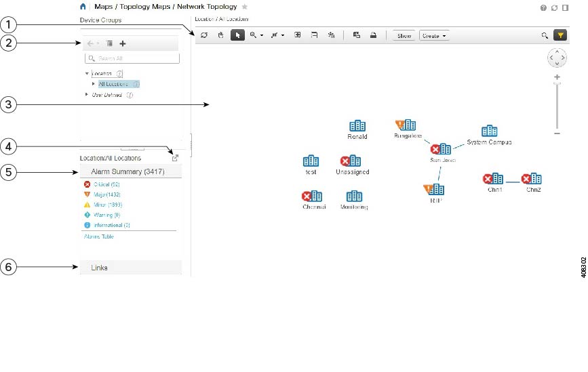Click the page refresh icon next to help
Viewport: 588px width, 372px height.
point(554,7)
